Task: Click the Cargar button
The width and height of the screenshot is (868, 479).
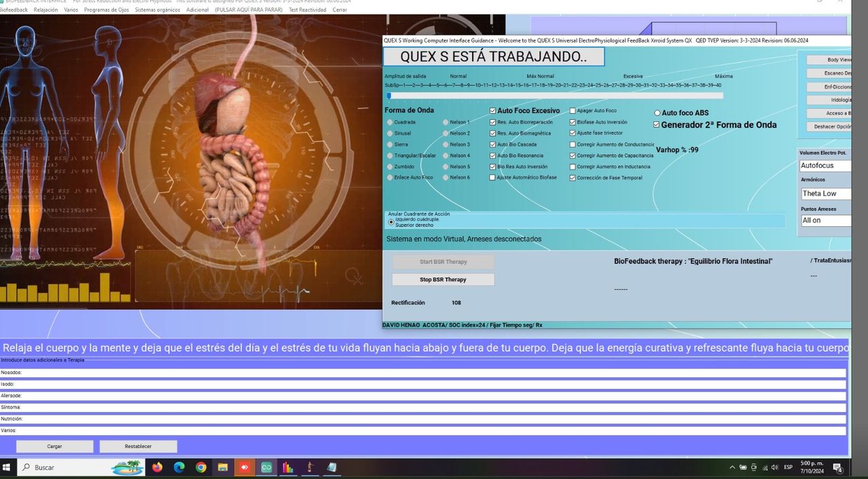Action: click(54, 446)
